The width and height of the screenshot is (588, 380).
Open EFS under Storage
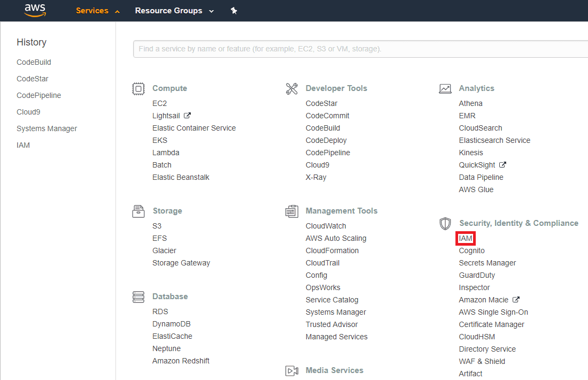[x=159, y=239]
